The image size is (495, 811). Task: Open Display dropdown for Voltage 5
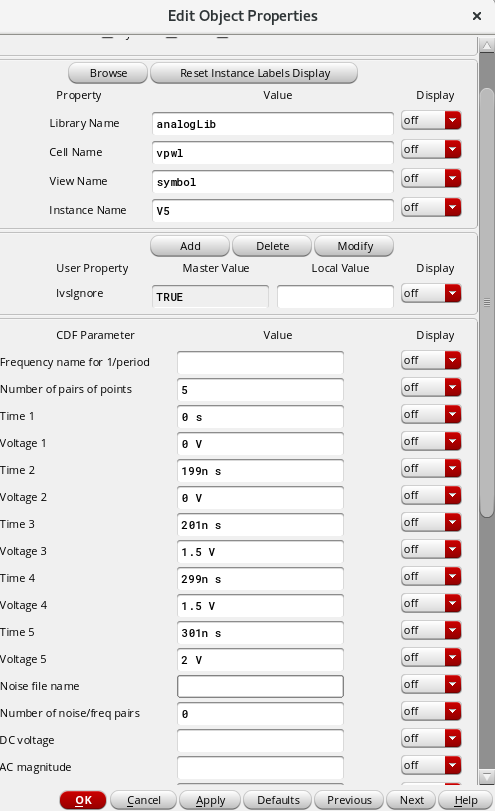point(431,657)
